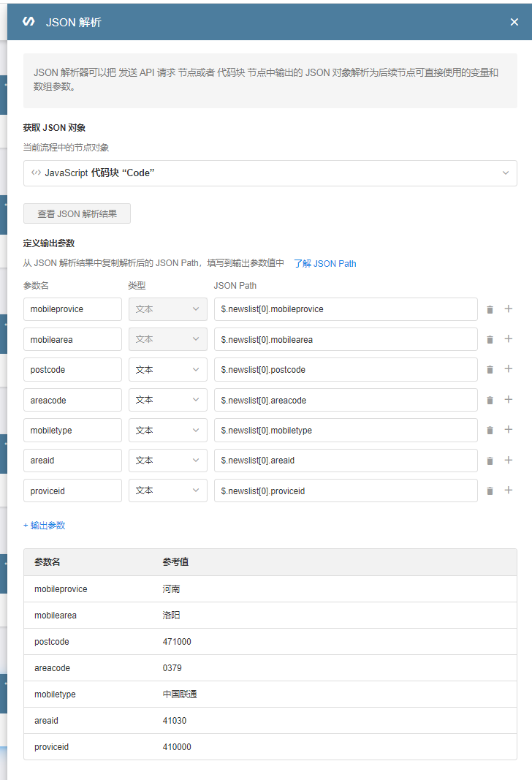This screenshot has height=780, width=532.
Task: Add a row after mobilearea using plus
Action: [x=509, y=339]
